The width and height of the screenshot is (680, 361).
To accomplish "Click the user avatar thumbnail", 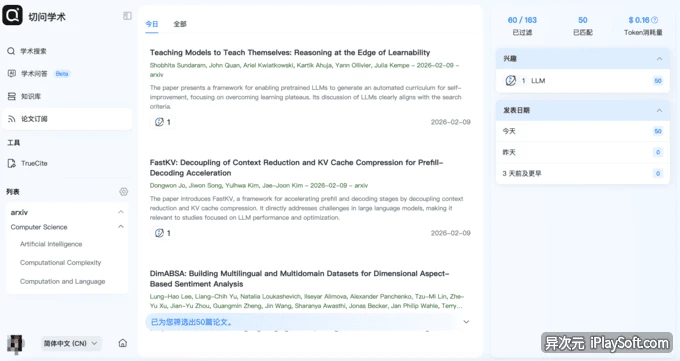I will click(x=15, y=344).
